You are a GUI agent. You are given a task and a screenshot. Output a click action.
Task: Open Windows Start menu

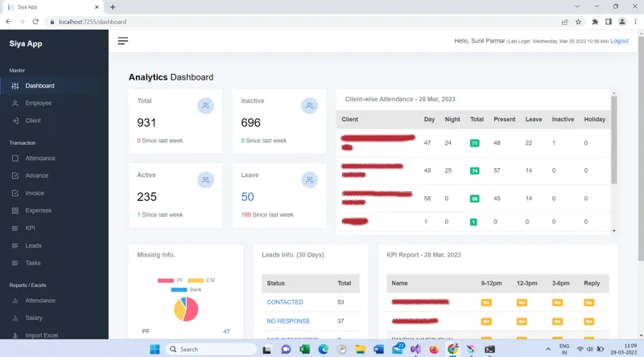pyautogui.click(x=155, y=349)
